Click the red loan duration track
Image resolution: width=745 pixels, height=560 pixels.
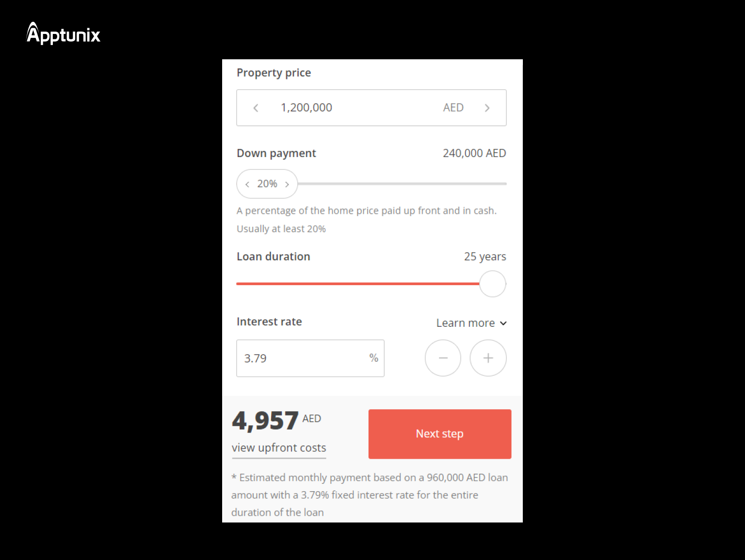[358, 284]
